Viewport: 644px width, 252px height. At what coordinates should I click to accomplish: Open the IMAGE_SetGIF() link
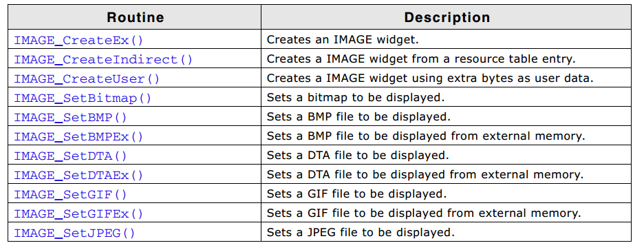[70, 194]
